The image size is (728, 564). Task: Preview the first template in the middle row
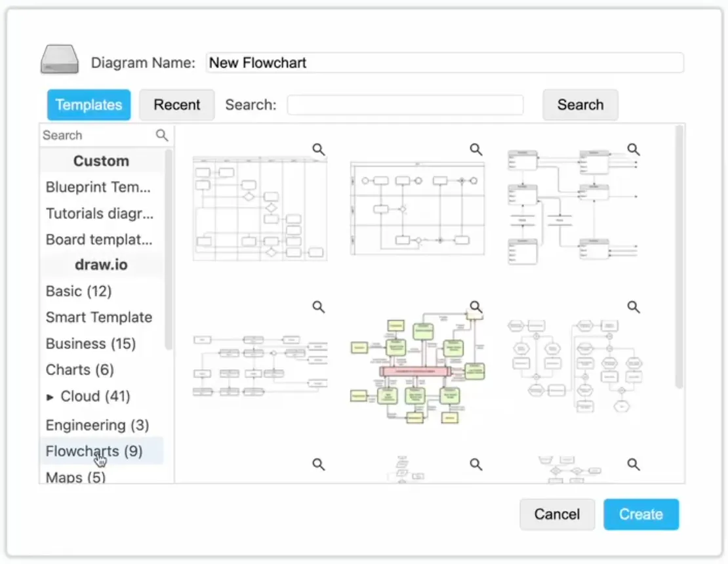[x=319, y=306]
